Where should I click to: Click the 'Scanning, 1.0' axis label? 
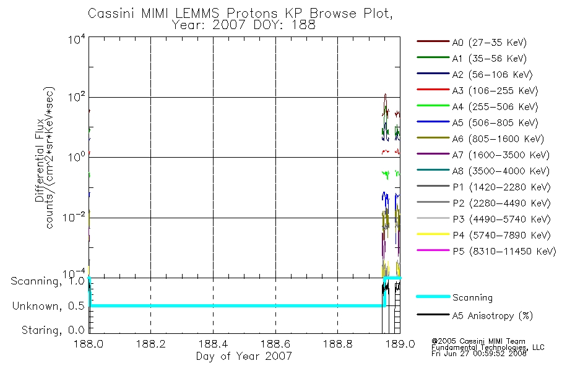[x=48, y=281]
